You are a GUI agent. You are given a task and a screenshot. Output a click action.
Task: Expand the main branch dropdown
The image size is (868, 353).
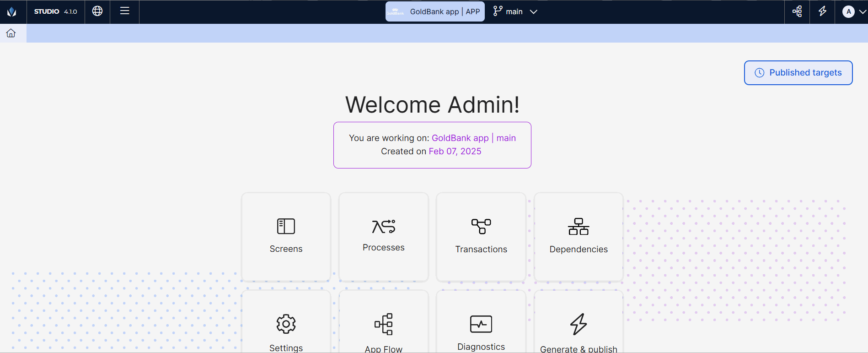(533, 12)
